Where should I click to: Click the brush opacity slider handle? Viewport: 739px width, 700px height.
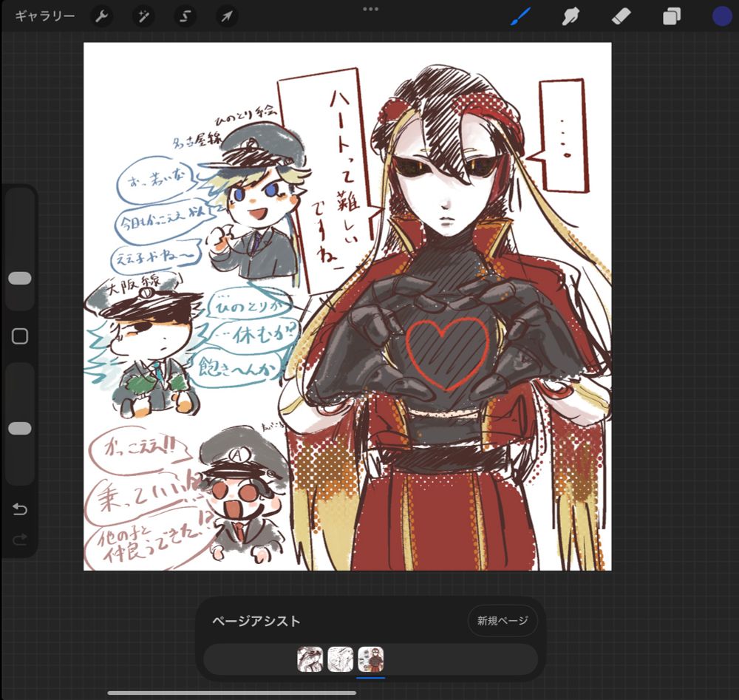point(20,429)
